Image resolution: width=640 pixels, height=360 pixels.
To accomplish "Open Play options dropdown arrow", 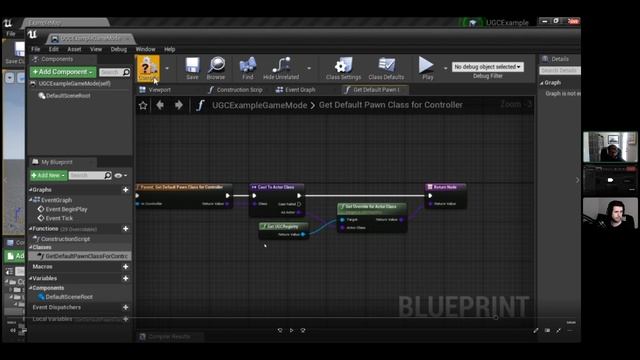I will coord(445,68).
